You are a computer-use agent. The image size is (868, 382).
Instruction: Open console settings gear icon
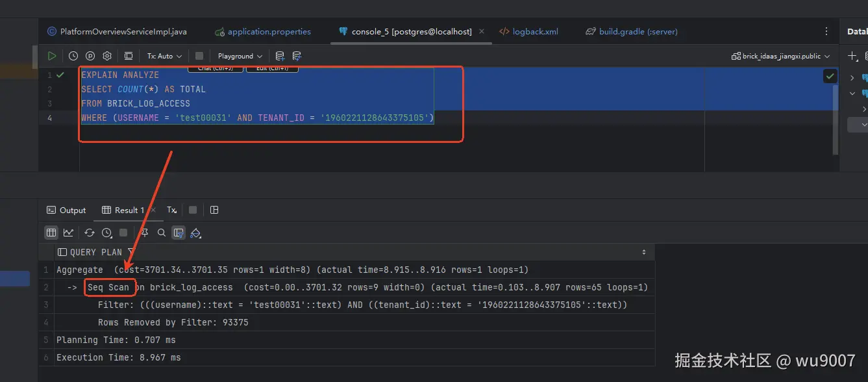pyautogui.click(x=108, y=56)
